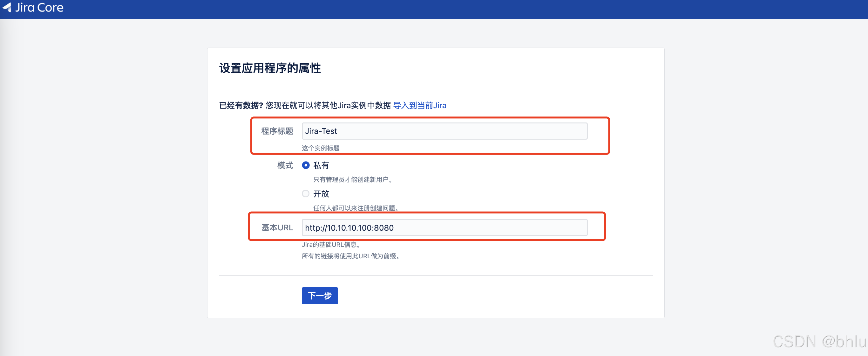Screen dimensions: 868x356
Task: Click the 基本URL input field
Action: click(444, 227)
